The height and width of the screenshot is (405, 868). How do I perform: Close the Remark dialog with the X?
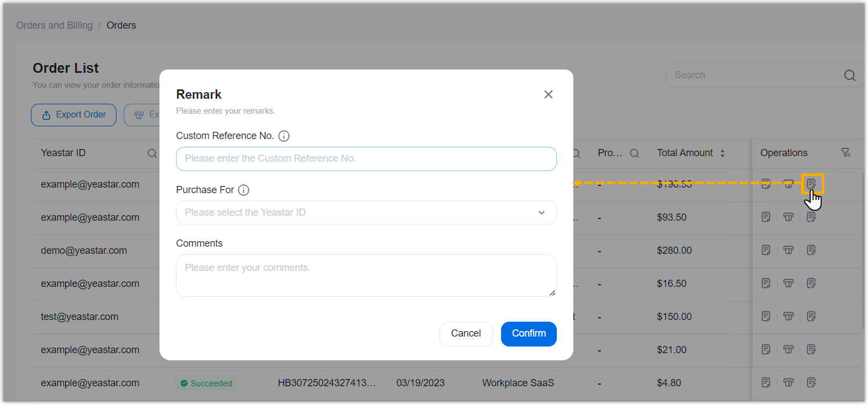tap(548, 94)
